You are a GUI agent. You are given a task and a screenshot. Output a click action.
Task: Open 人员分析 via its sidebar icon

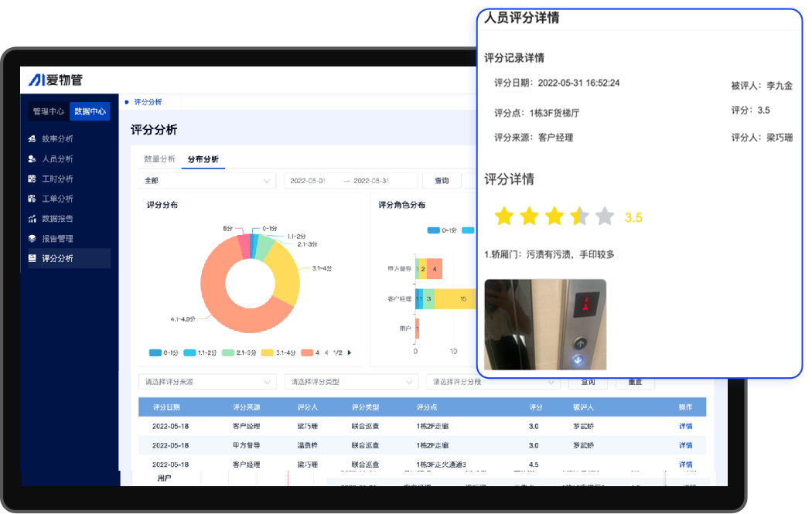(x=32, y=159)
